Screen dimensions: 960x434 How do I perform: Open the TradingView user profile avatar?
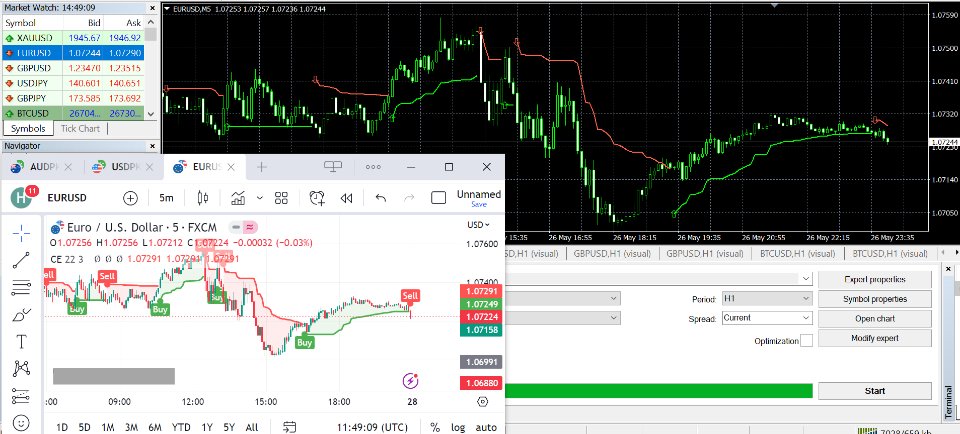tap(21, 198)
